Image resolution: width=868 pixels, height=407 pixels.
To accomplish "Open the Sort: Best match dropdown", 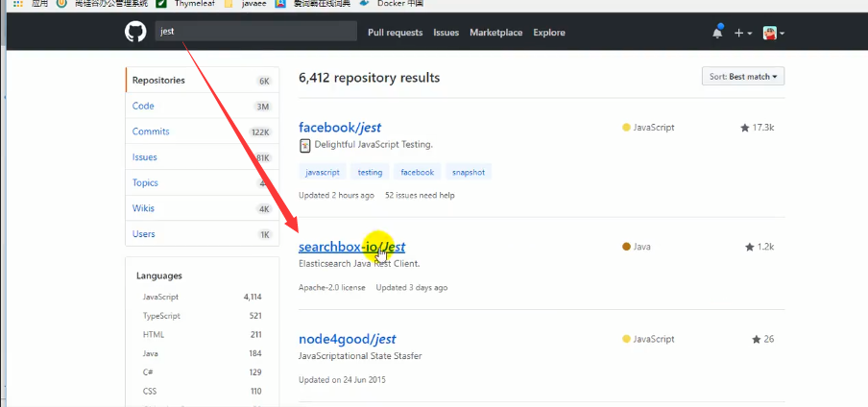I will point(743,77).
